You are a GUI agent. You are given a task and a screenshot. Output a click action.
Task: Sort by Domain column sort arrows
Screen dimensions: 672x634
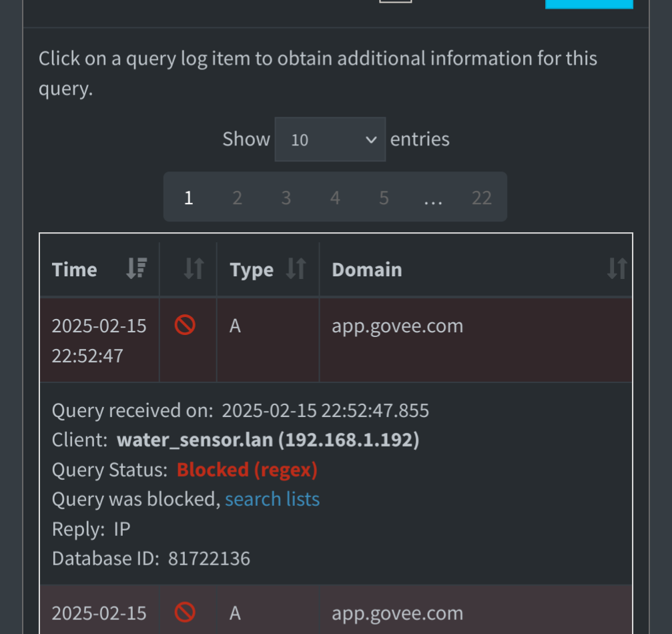[x=617, y=268]
